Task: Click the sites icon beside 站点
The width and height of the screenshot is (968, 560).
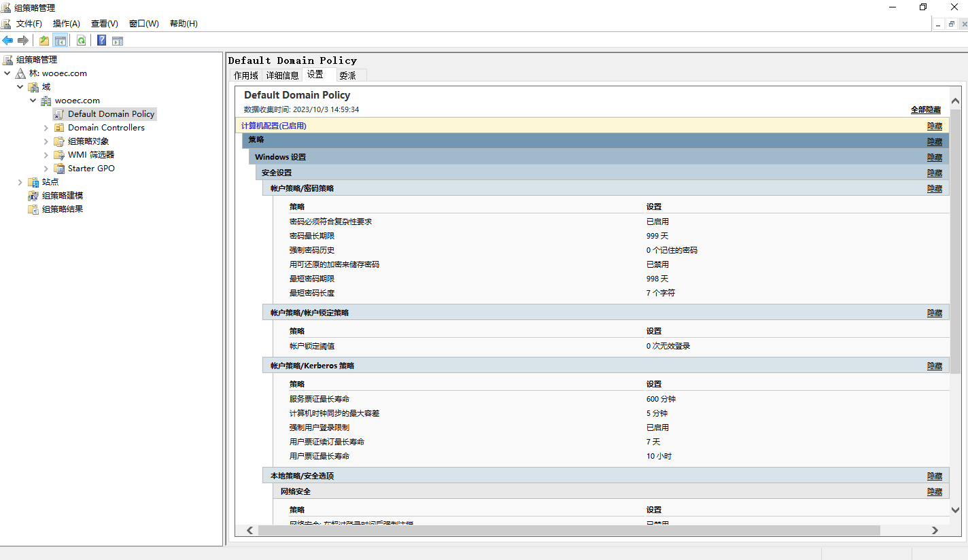Action: 33,181
